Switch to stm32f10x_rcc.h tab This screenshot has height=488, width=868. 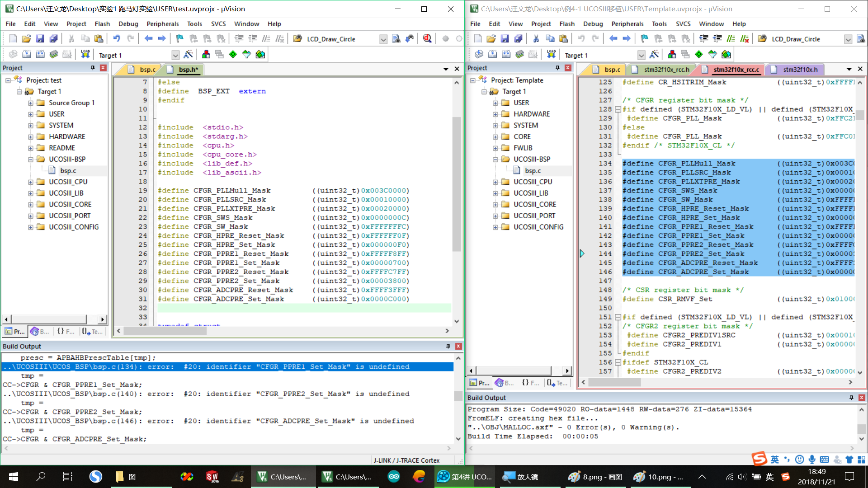662,69
